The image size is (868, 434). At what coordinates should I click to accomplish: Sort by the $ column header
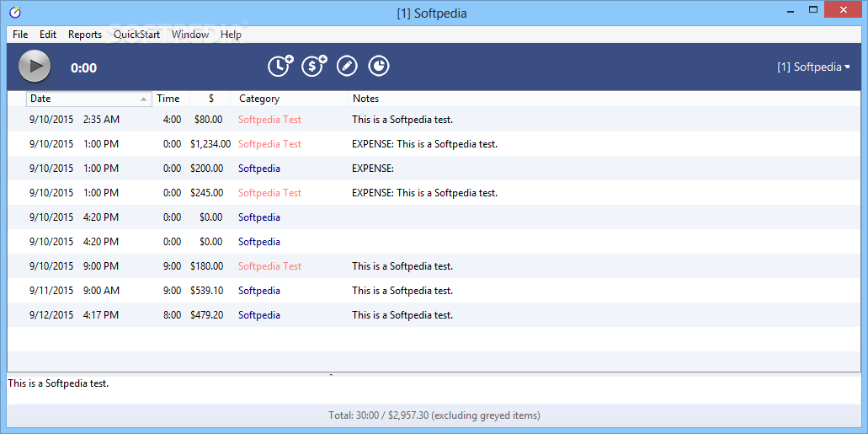click(210, 99)
